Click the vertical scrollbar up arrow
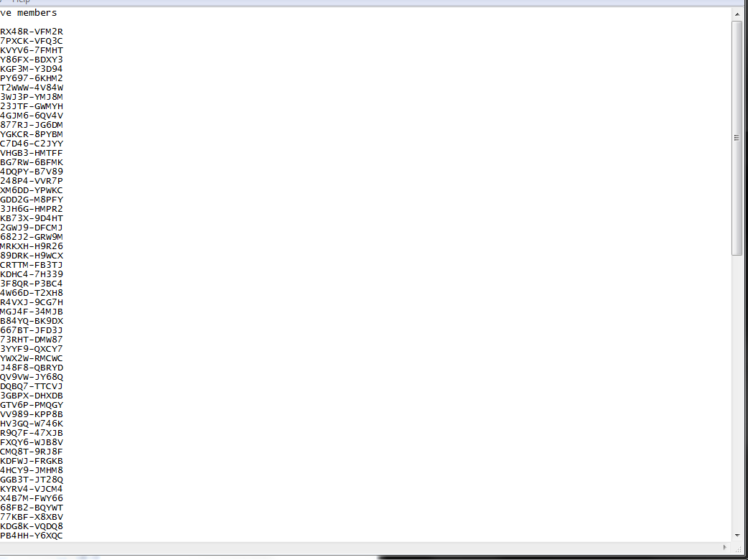The image size is (748, 560). (x=737, y=15)
